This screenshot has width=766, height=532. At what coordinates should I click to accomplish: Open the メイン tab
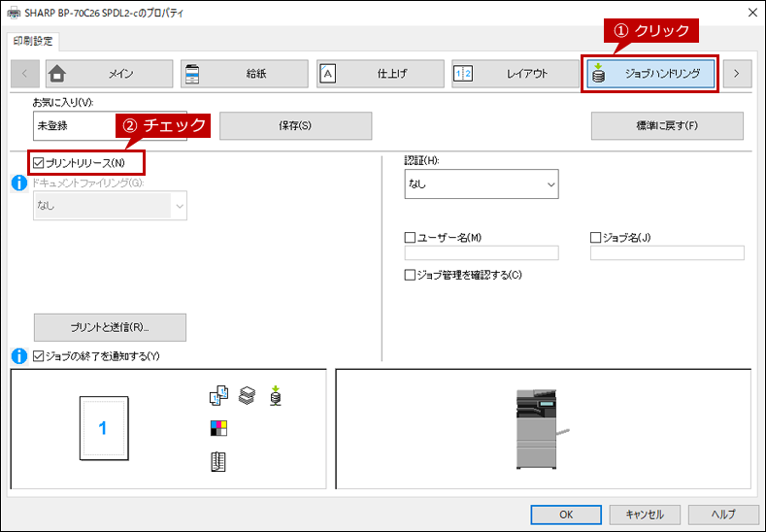110,74
